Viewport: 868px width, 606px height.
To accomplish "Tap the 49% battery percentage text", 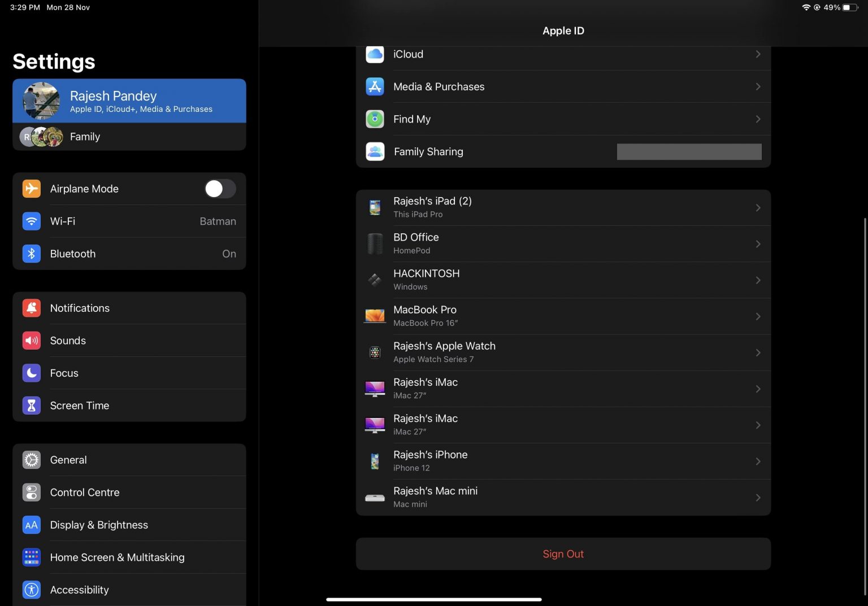I will click(832, 7).
